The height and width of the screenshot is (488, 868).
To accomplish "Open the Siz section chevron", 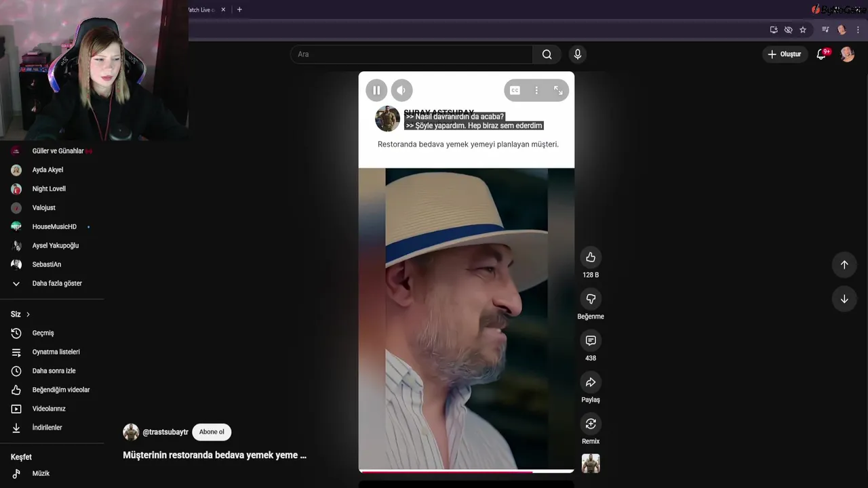I will coord(28,314).
